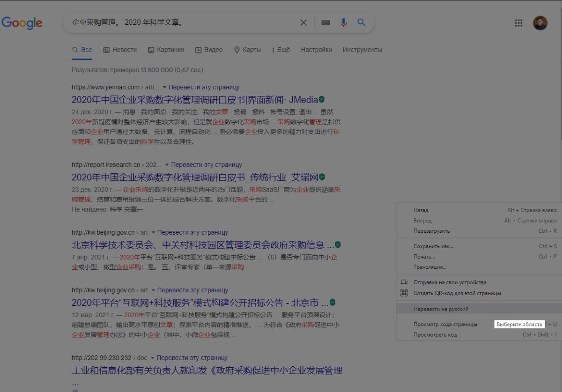Open the account profile avatar
Screen dimensions: 562x392
pyautogui.click(x=540, y=23)
